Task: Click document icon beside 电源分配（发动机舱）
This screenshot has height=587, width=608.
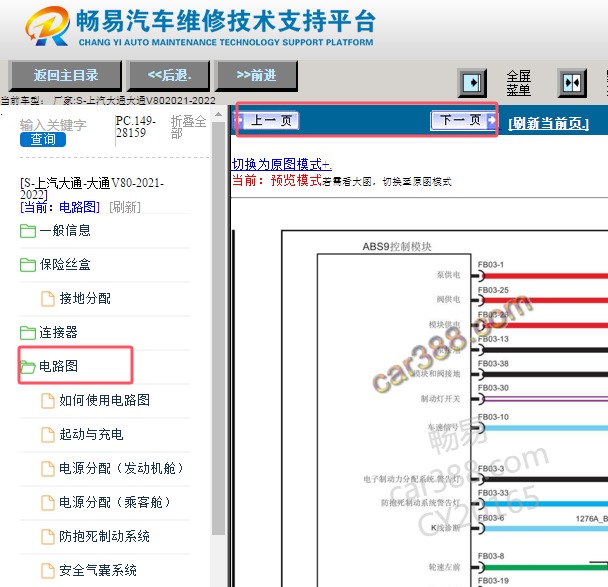Action: [48, 468]
